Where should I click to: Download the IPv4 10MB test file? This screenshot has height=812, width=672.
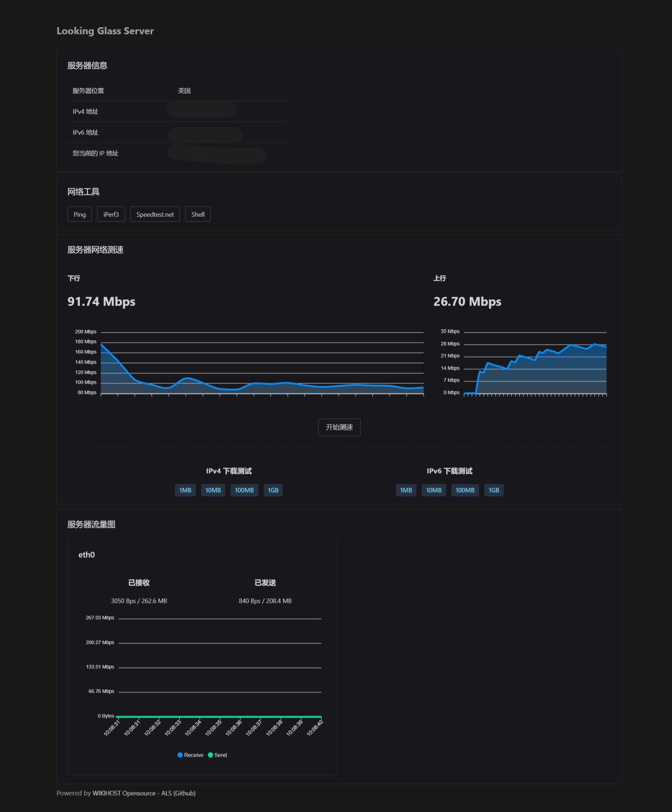tap(213, 490)
